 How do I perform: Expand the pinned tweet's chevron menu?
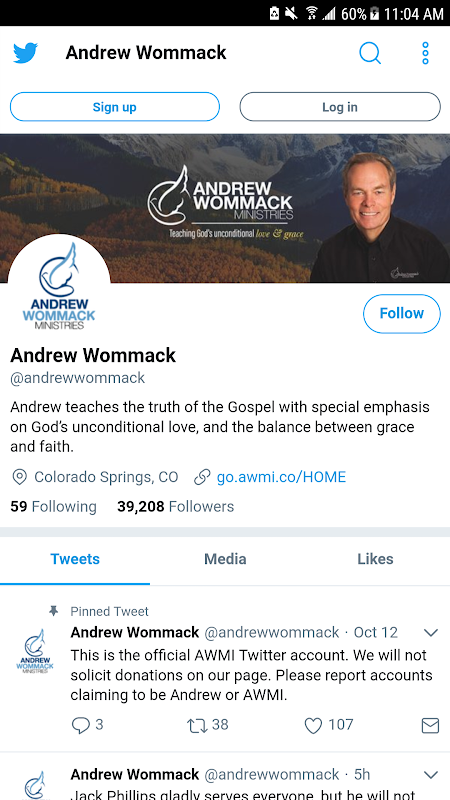(x=431, y=633)
